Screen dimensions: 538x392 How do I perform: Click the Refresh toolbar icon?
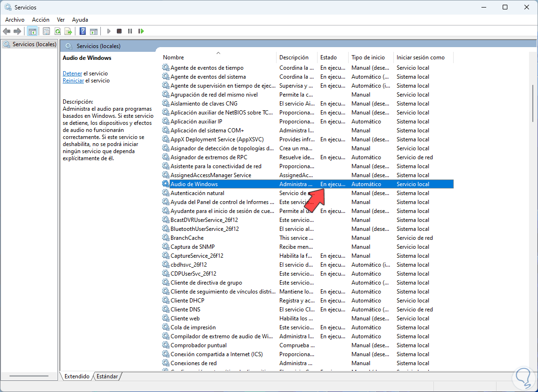[x=57, y=31]
